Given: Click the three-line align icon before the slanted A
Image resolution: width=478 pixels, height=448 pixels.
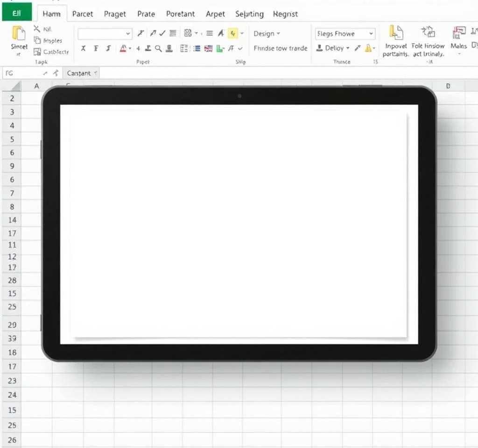Looking at the screenshot, I should click(210, 33).
